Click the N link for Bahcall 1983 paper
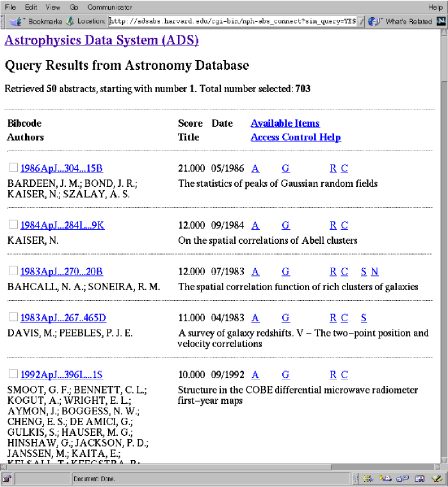Image resolution: width=448 pixels, height=487 pixels. [374, 271]
